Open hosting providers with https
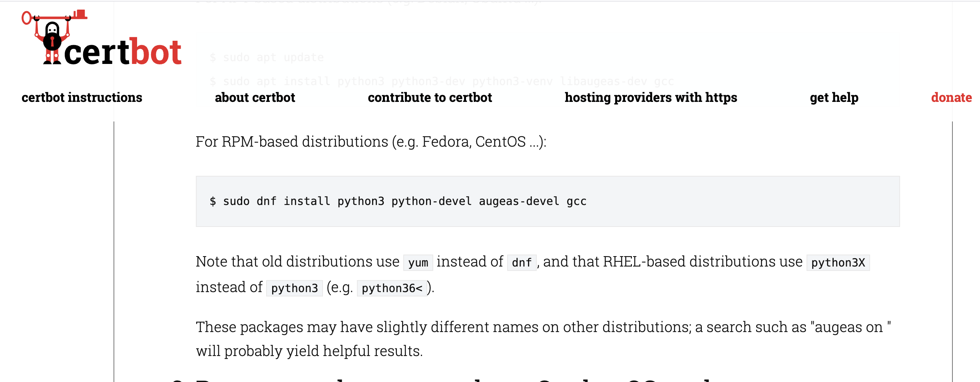980x382 pixels. pyautogui.click(x=651, y=97)
